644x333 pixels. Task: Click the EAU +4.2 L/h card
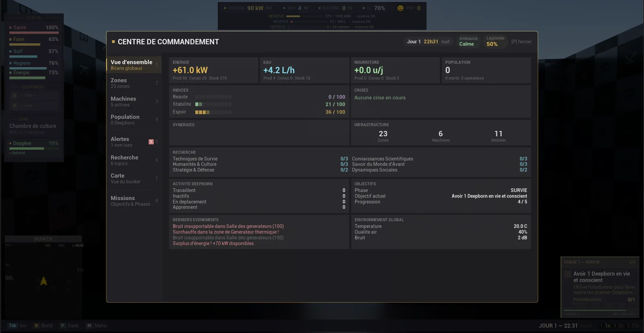(x=304, y=70)
